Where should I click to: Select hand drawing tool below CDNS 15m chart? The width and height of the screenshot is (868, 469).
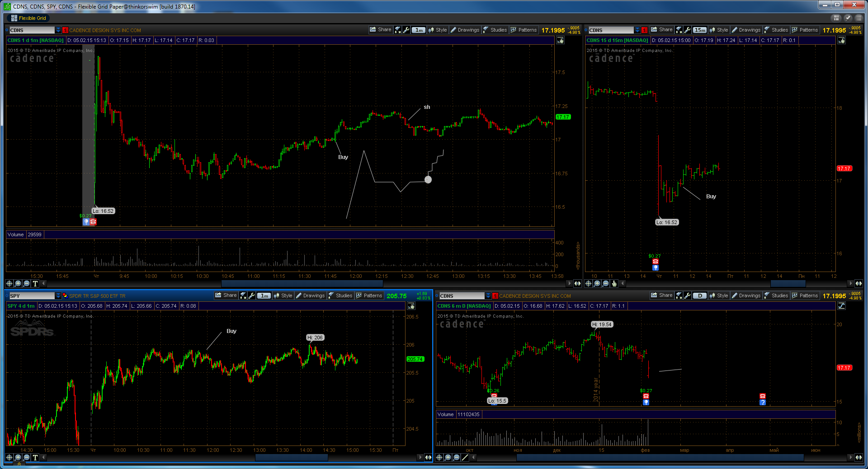(x=614, y=283)
